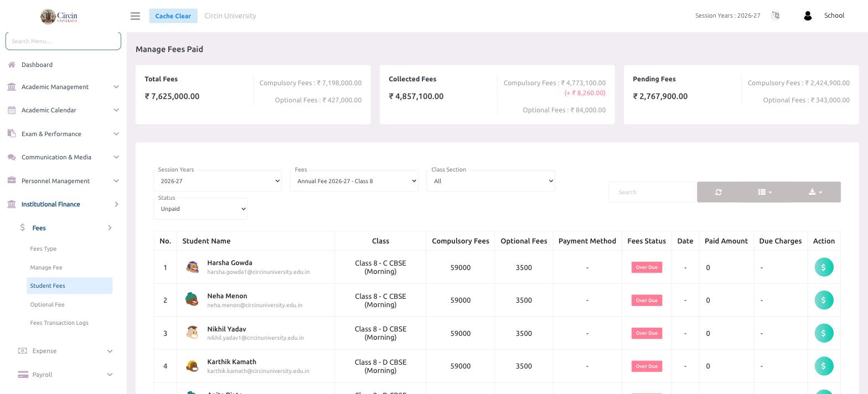
Task: Expand the Payroll chevron
Action: pos(110,375)
